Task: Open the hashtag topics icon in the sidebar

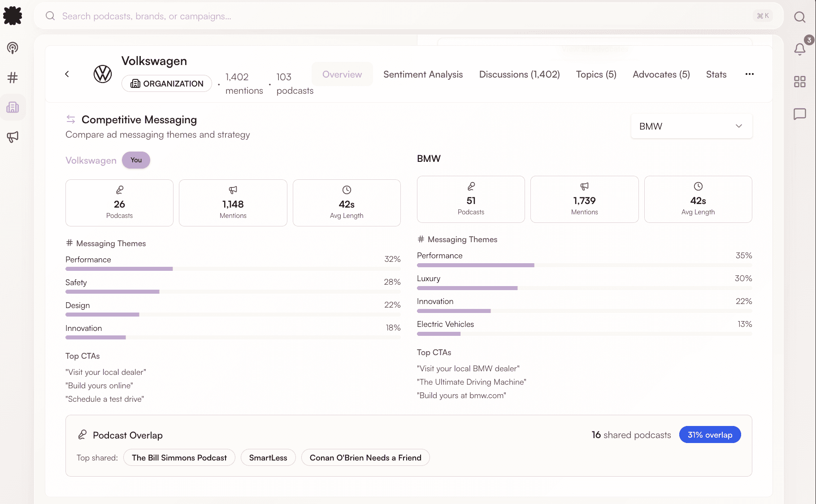Action: 13,78
